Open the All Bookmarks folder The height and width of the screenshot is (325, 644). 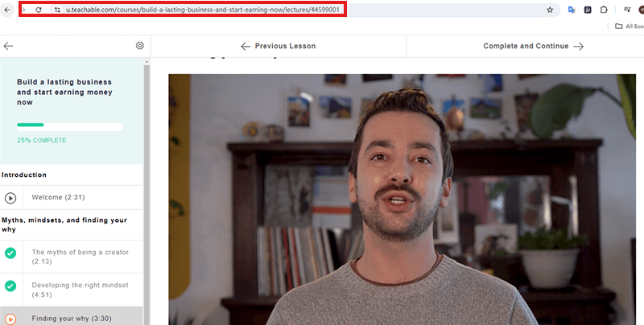click(x=630, y=27)
